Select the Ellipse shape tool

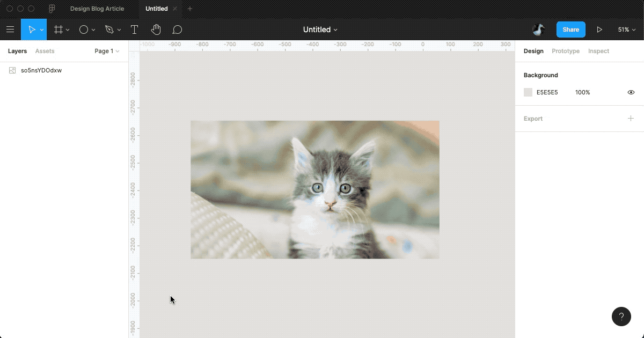pyautogui.click(x=84, y=30)
